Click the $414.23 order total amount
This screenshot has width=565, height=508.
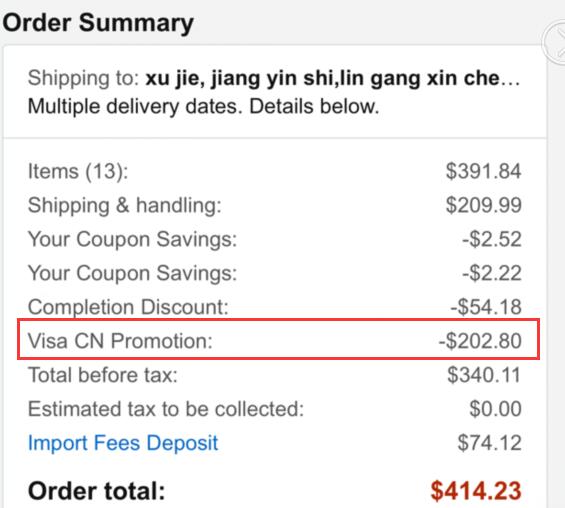click(x=476, y=491)
